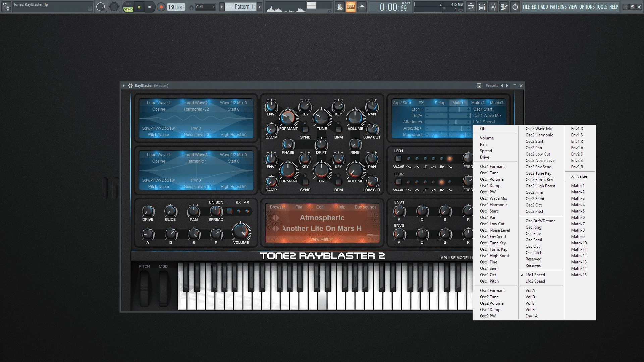
Task: Click View Matrix1 in patch display
Action: pos(322,239)
